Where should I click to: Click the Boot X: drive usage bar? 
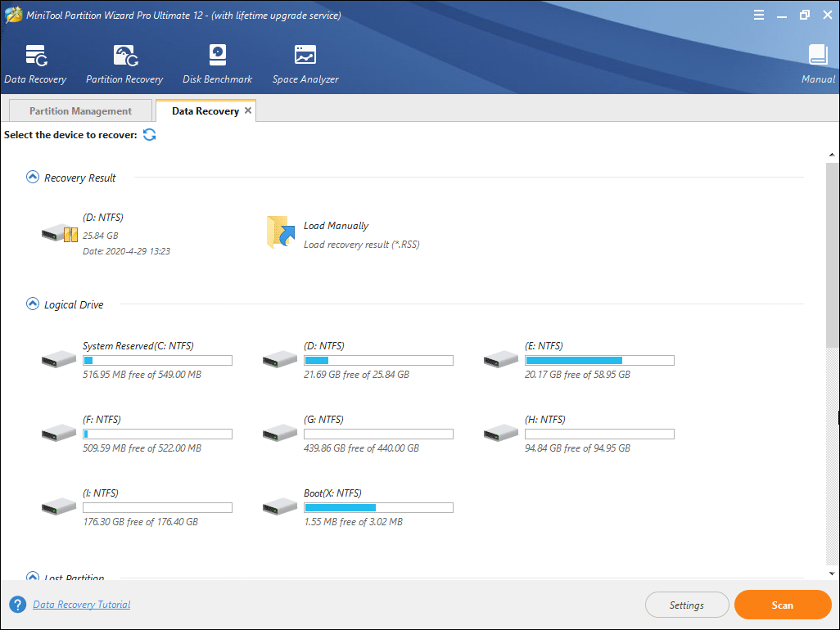pos(378,507)
